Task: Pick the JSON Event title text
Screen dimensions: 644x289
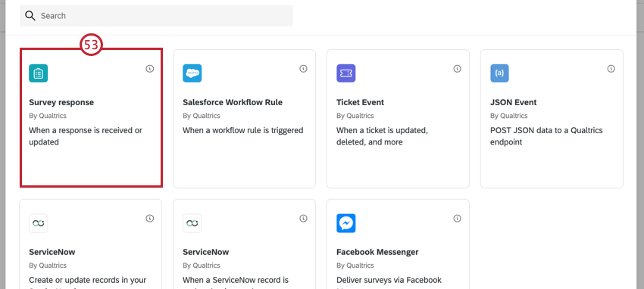Action: coord(514,102)
